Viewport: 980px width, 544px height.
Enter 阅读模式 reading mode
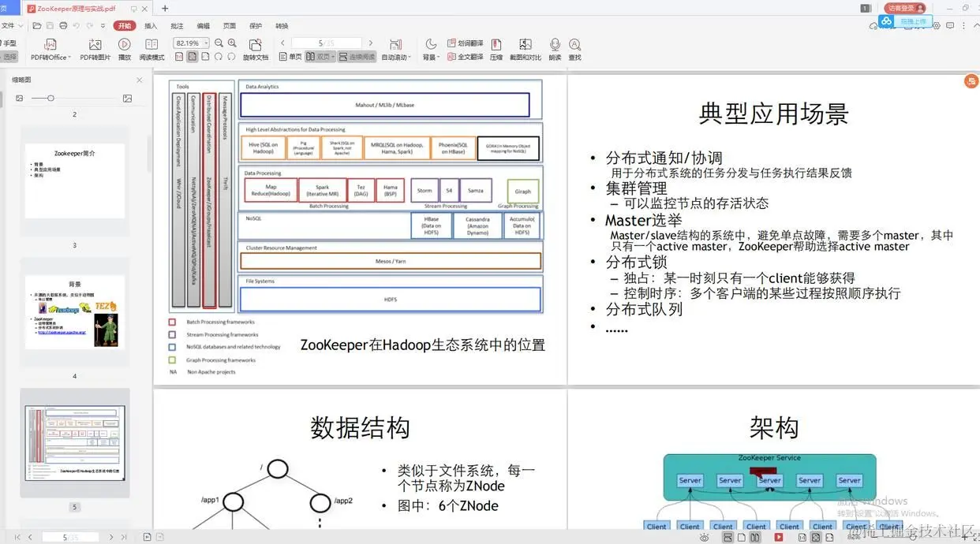click(x=152, y=50)
